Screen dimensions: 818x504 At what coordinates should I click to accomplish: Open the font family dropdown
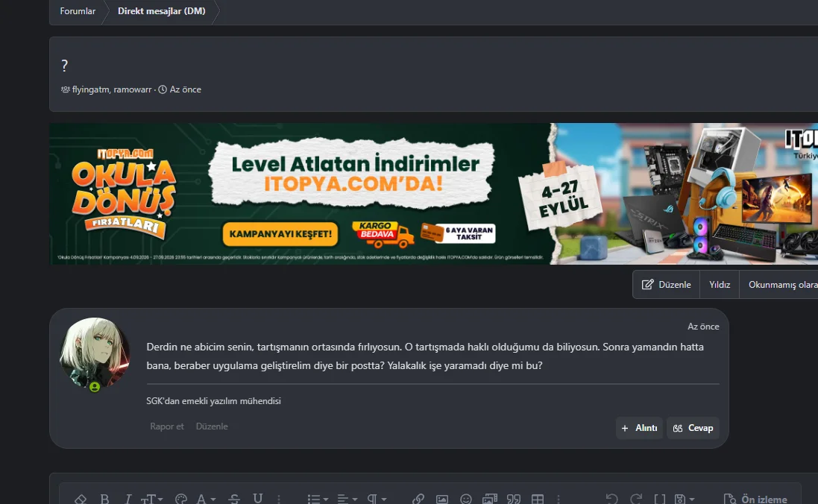coord(206,500)
